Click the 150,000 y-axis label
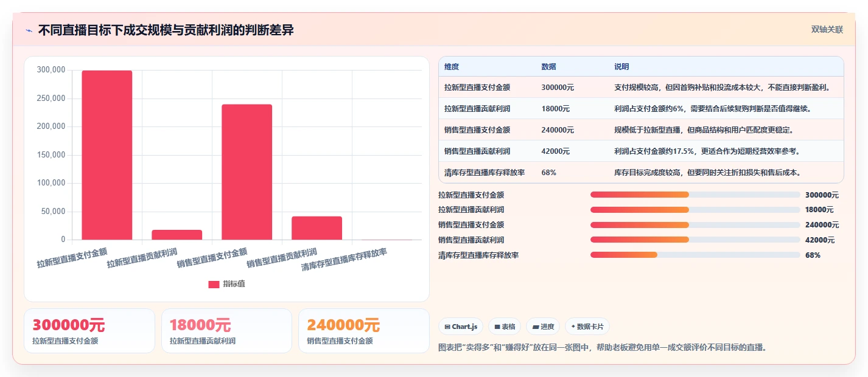 [x=51, y=155]
